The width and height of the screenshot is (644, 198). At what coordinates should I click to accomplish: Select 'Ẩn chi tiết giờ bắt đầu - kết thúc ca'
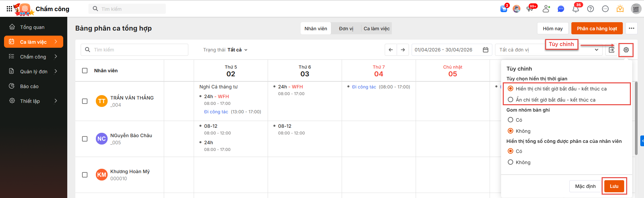pos(510,100)
